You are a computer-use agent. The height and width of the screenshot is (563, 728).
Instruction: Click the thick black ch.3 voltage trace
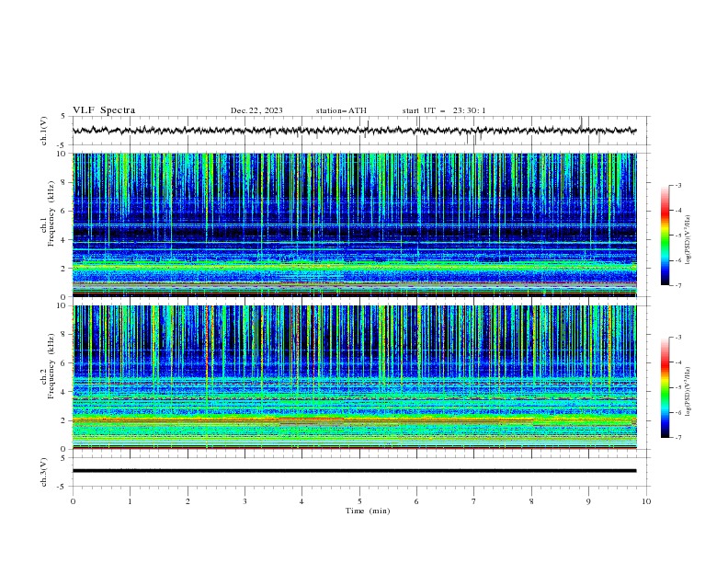(x=354, y=471)
